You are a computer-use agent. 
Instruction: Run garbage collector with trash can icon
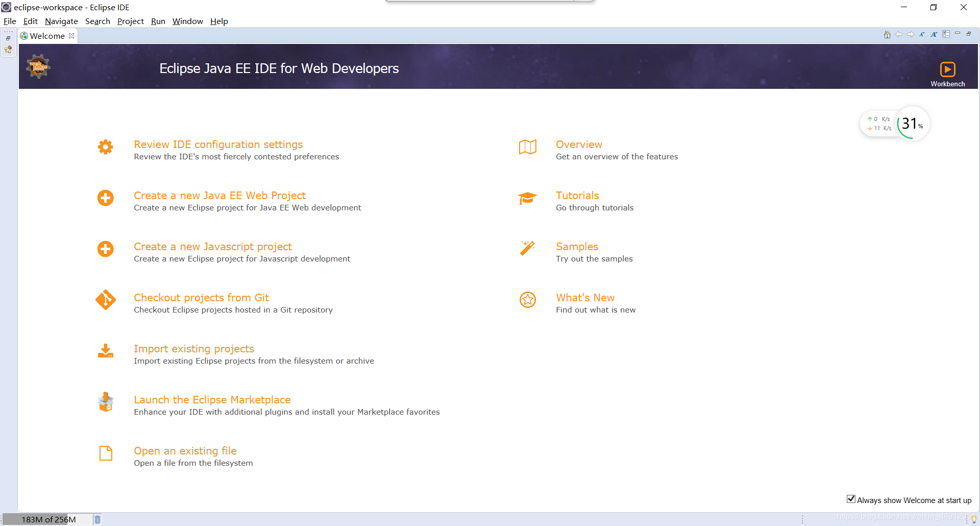(97, 519)
